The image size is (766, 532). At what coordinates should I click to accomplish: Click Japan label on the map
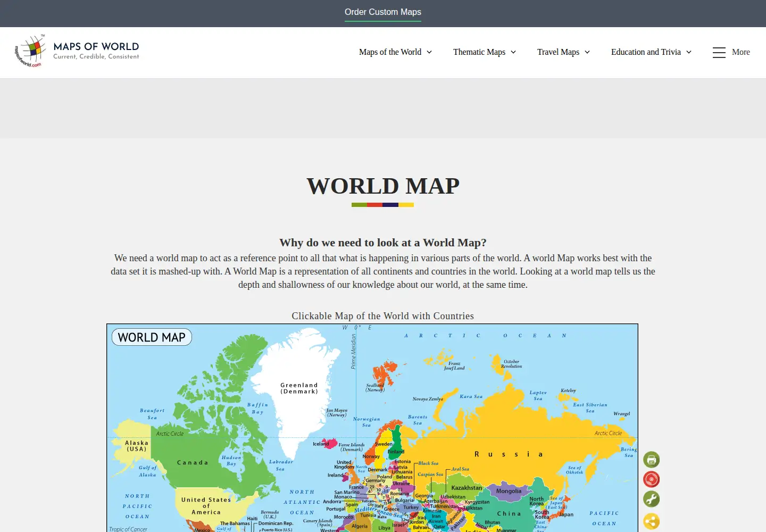pyautogui.click(x=566, y=514)
